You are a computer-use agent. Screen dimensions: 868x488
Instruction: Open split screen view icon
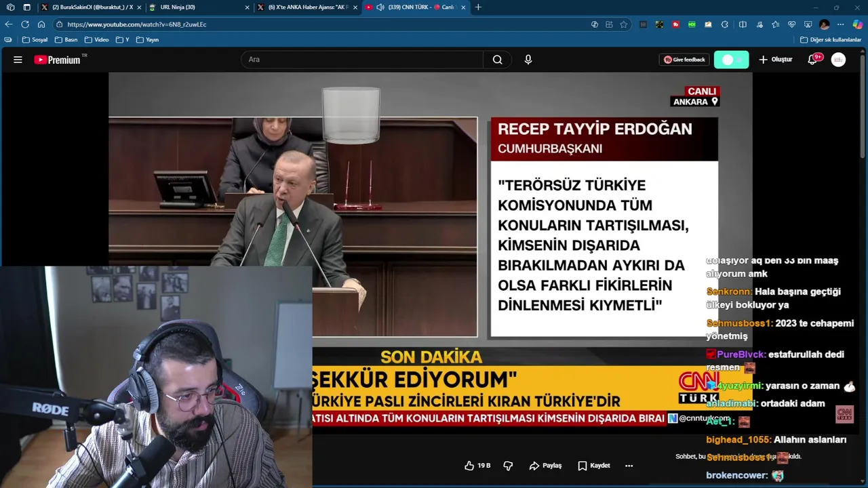(743, 24)
